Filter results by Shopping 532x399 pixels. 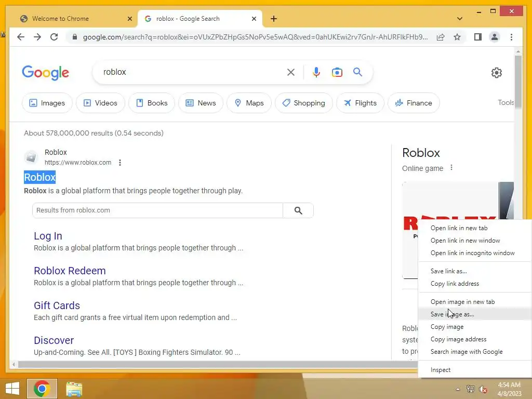click(303, 103)
